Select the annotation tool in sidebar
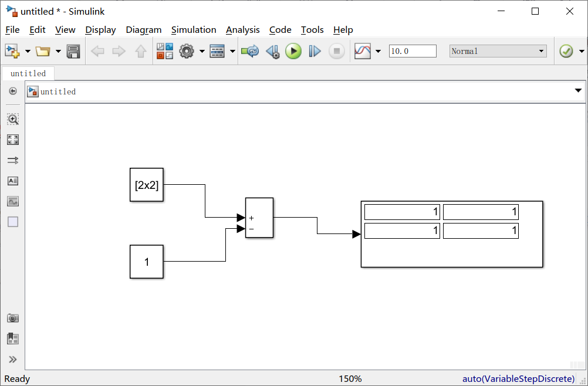This screenshot has height=386, width=588. (x=12, y=181)
